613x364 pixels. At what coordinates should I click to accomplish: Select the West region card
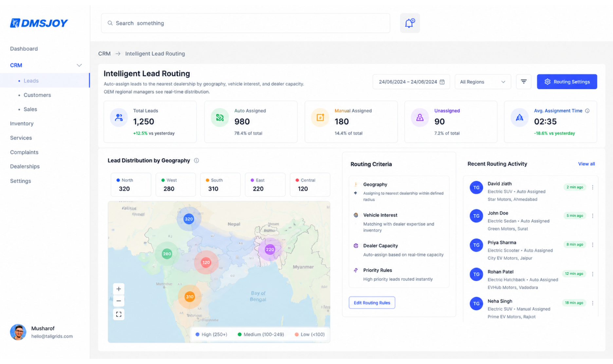click(x=176, y=185)
